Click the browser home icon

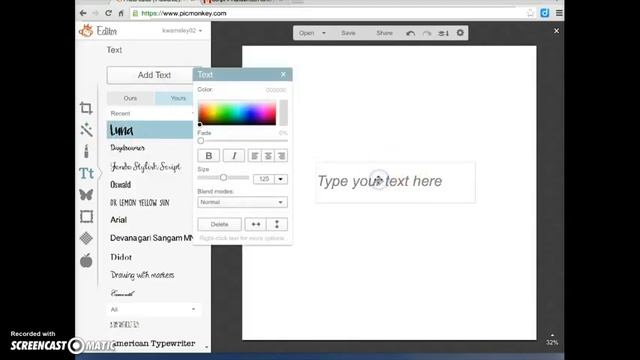pyautogui.click(x=121, y=13)
